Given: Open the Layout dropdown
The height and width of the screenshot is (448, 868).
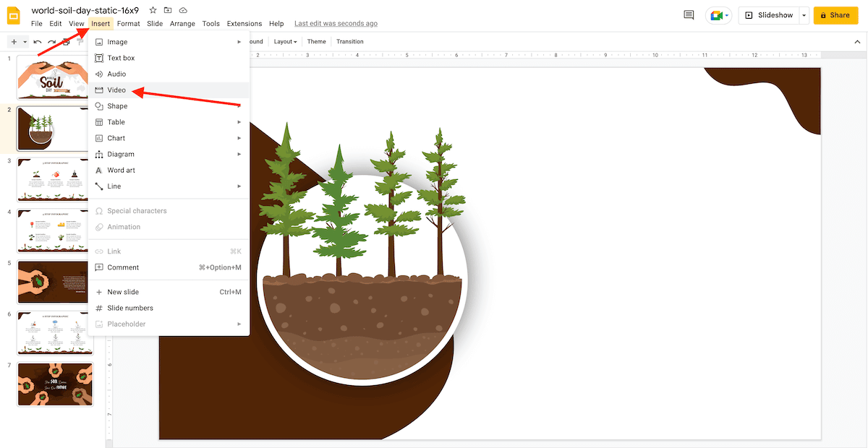Looking at the screenshot, I should (x=285, y=42).
